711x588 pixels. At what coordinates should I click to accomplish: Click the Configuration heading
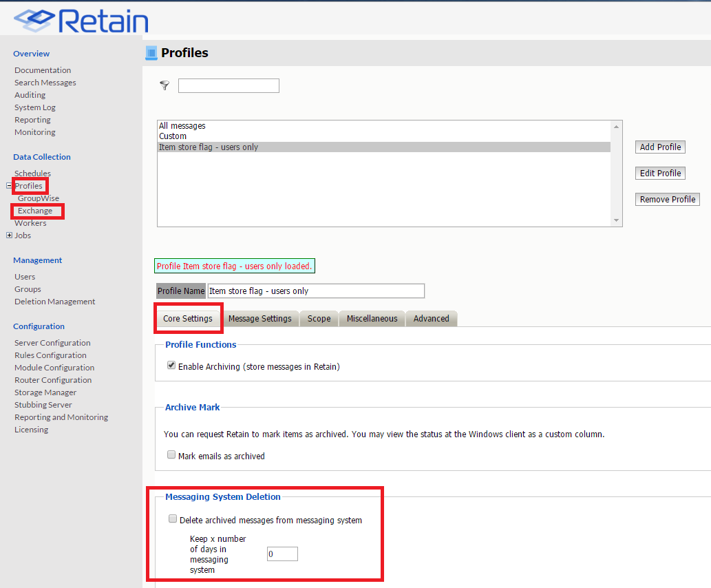point(39,326)
